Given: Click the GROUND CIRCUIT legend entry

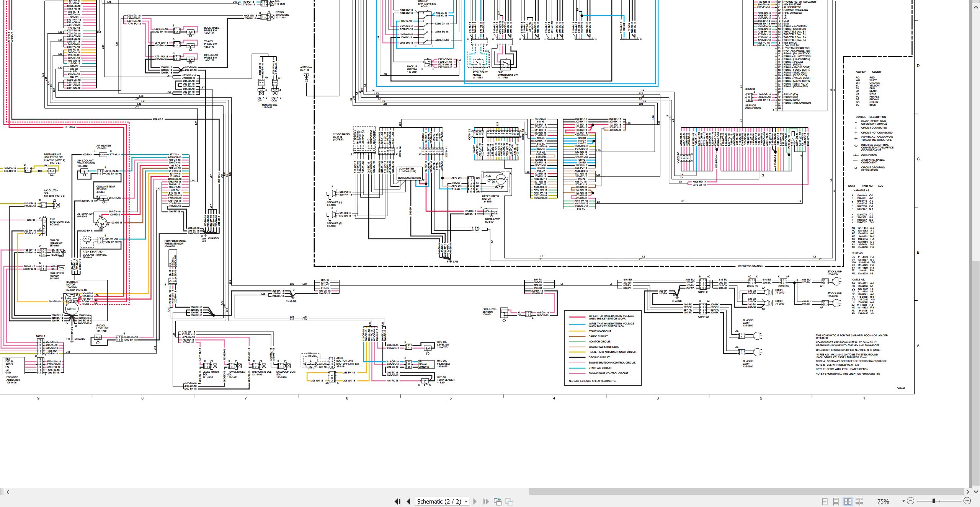Looking at the screenshot, I should pos(599,357).
